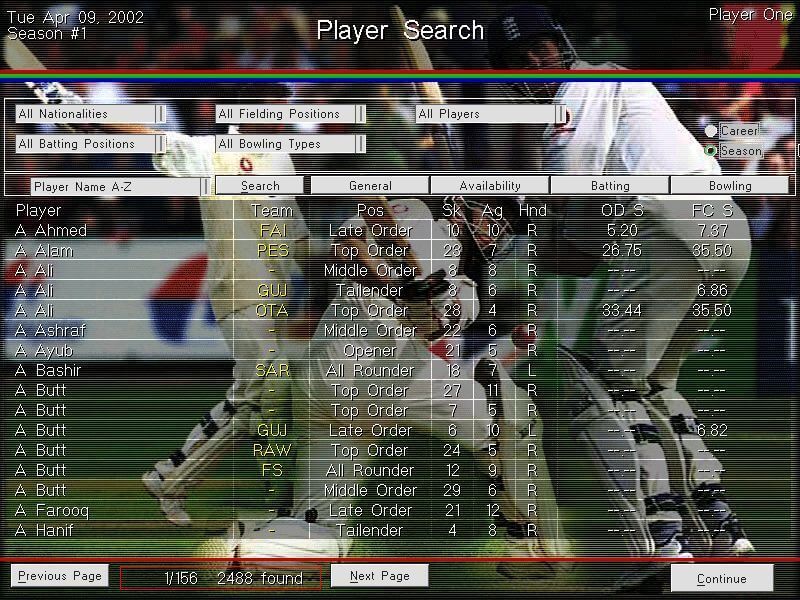The image size is (800, 600).
Task: Click the 7.37 first-class score value
Action: click(712, 231)
